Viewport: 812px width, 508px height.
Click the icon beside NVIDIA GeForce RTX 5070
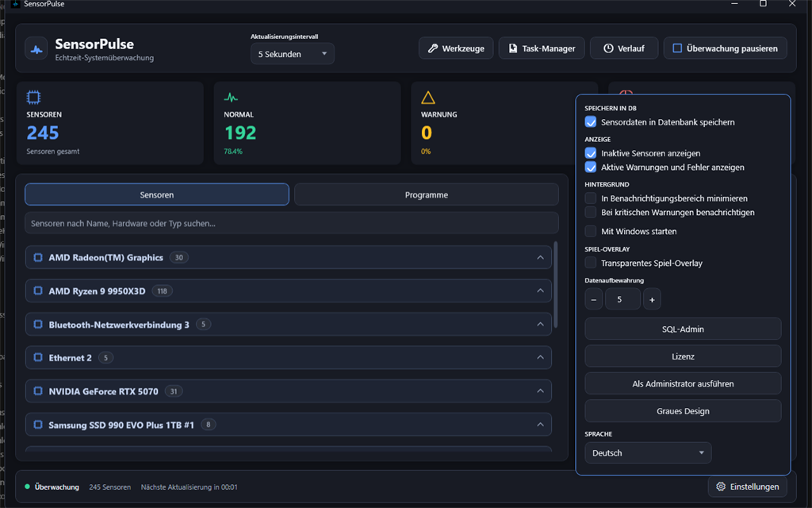(x=38, y=391)
